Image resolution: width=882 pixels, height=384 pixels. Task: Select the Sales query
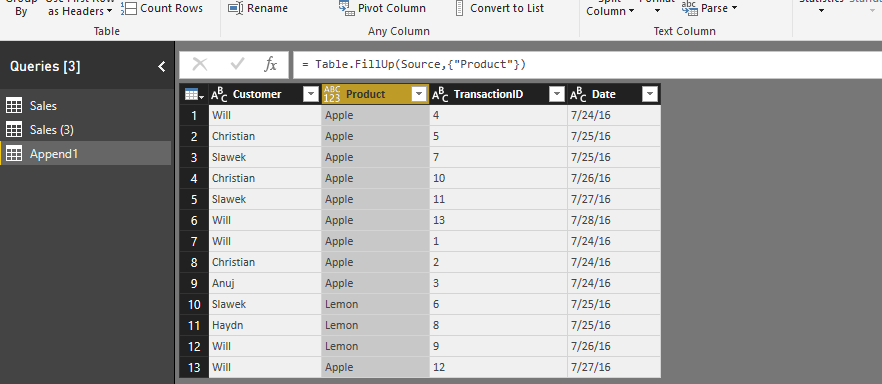[86, 106]
